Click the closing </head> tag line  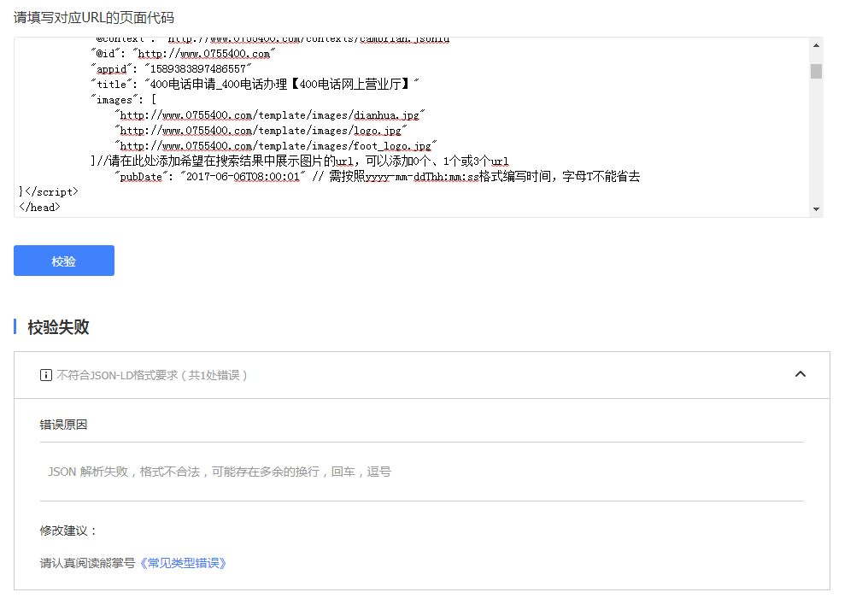pos(39,208)
